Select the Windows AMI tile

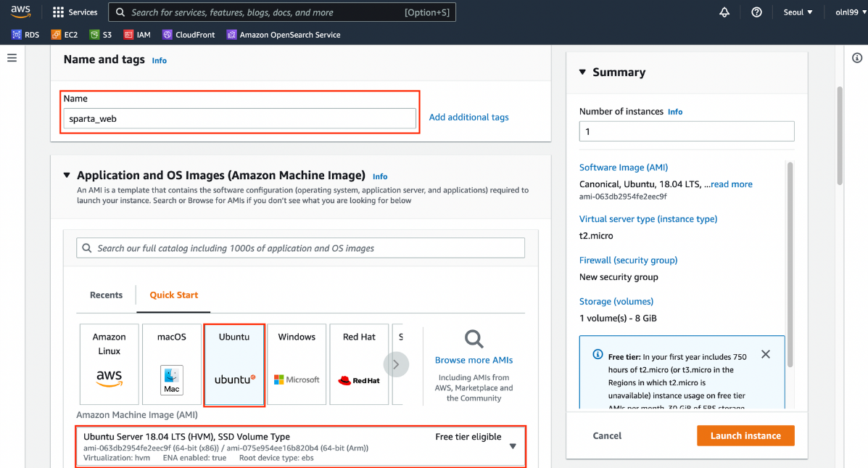(x=297, y=364)
